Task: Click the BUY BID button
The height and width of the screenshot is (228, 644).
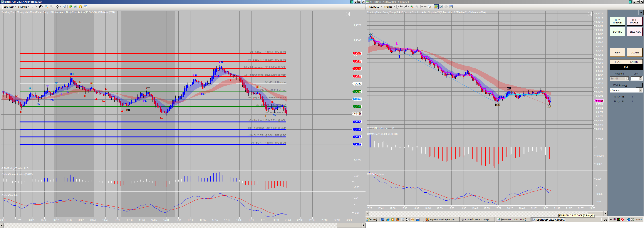Action: click(617, 32)
